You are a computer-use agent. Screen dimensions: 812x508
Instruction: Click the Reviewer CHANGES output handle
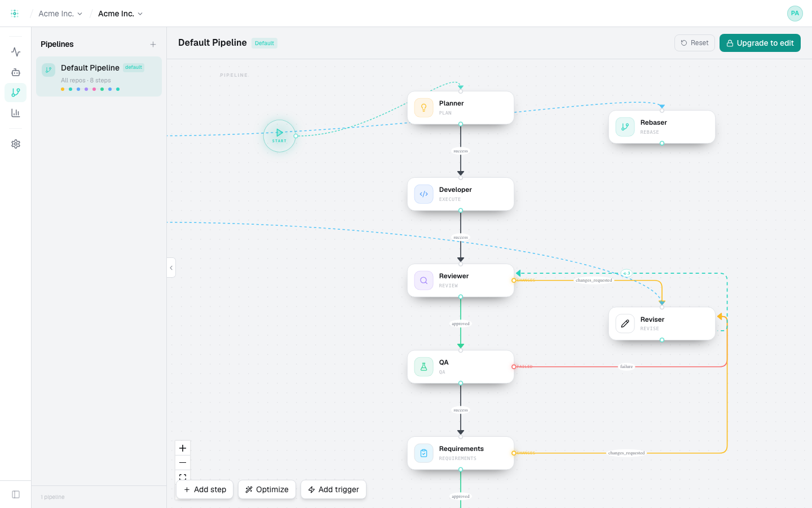514,281
